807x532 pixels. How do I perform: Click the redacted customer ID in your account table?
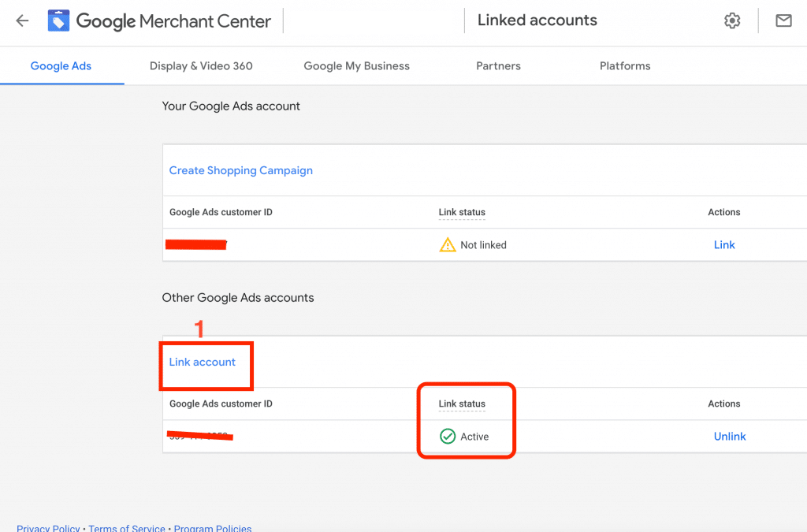(x=196, y=244)
